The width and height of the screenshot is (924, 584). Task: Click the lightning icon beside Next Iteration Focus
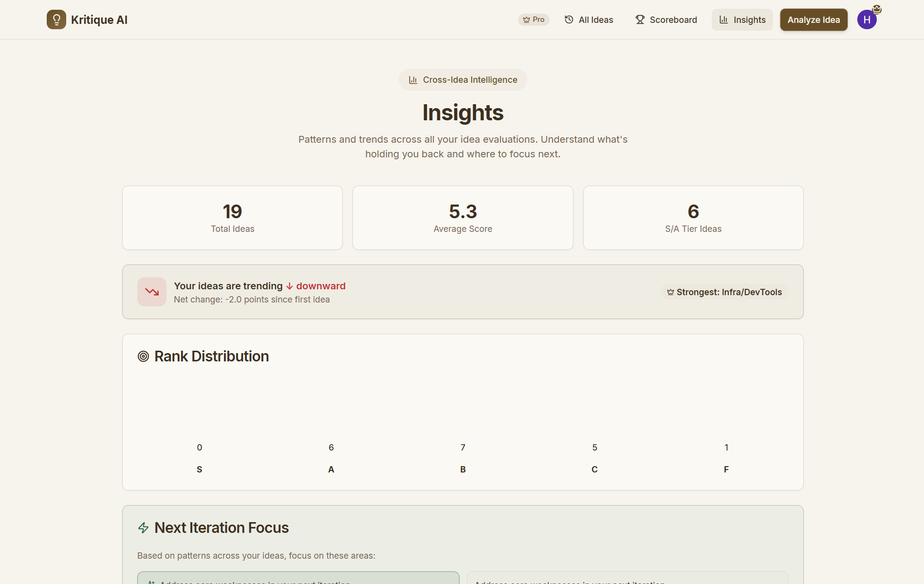tap(143, 527)
